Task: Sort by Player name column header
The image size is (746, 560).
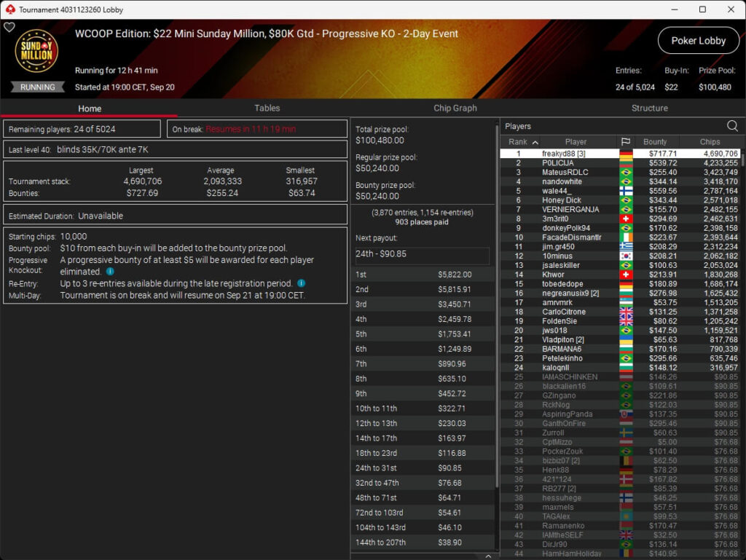Action: point(576,142)
